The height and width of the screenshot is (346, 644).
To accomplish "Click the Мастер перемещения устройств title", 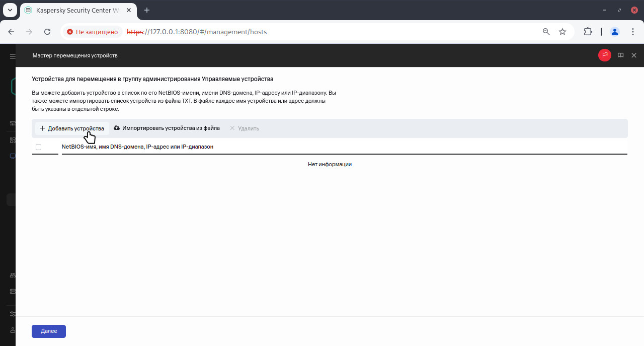I will point(75,55).
